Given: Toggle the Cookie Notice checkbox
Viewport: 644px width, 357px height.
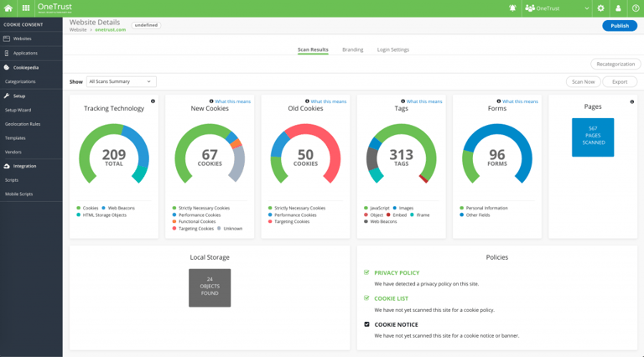Looking at the screenshot, I should tap(366, 324).
